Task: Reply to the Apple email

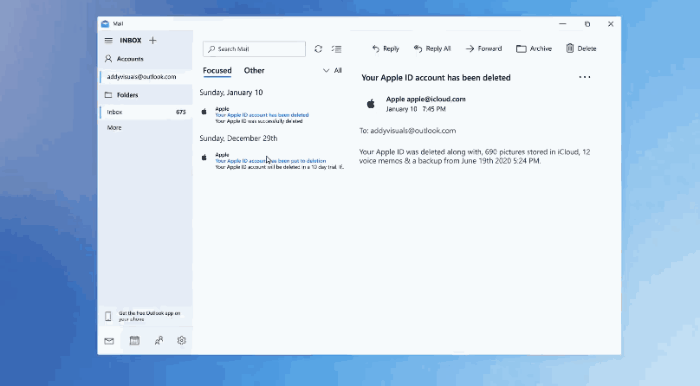Action: (x=386, y=49)
